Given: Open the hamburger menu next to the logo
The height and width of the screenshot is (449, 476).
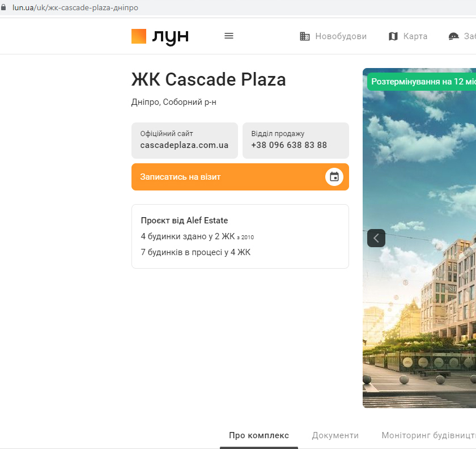Looking at the screenshot, I should click(229, 36).
